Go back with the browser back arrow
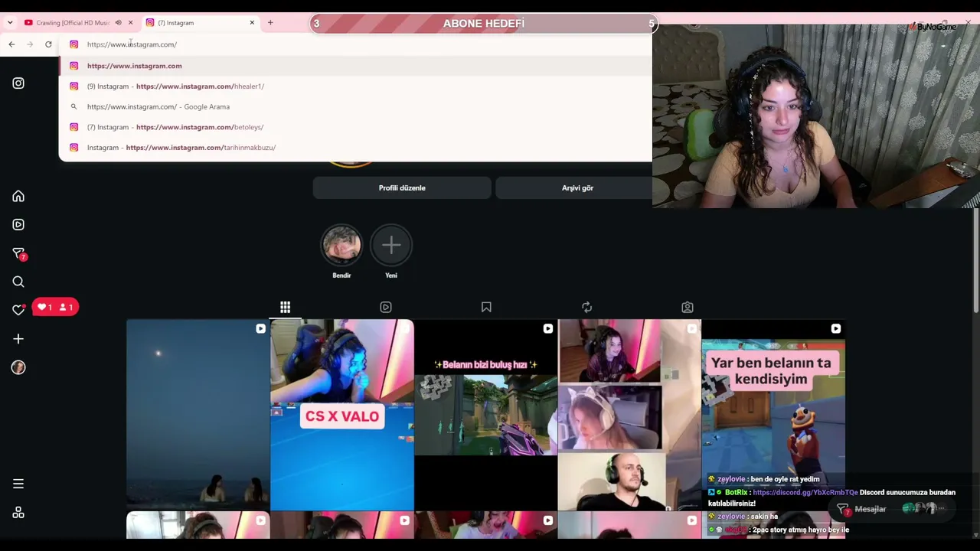The height and width of the screenshot is (551, 980). (11, 44)
